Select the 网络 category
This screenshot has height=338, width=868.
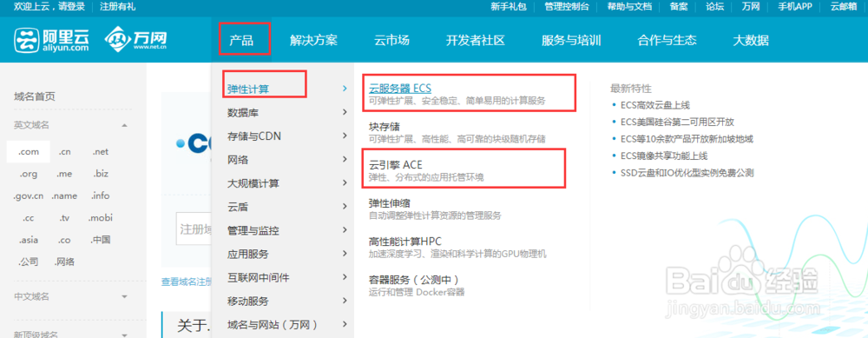(x=238, y=160)
